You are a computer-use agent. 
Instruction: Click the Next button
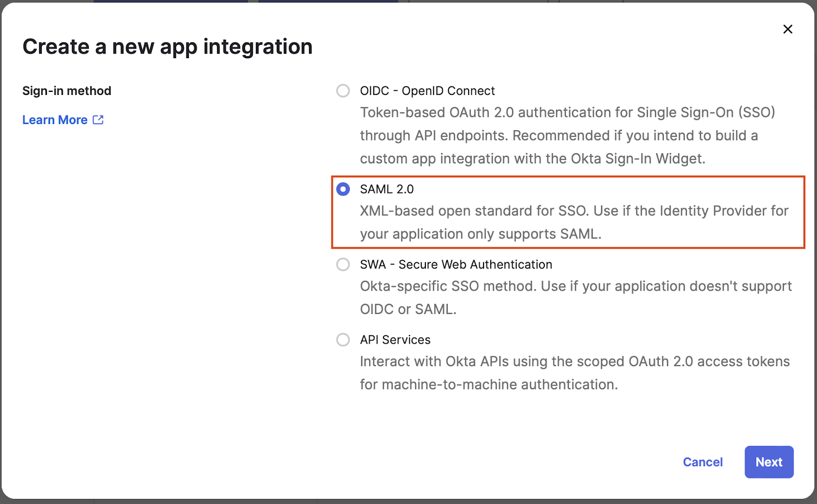click(x=769, y=462)
